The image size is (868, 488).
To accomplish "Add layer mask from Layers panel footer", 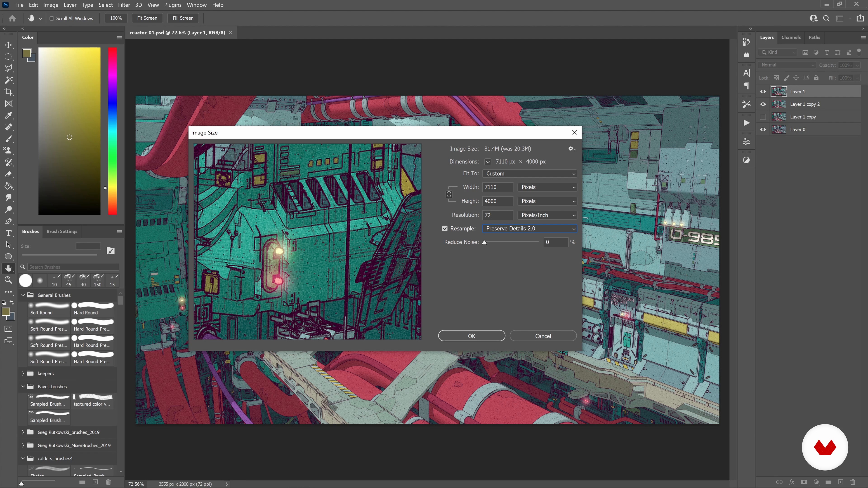I will click(x=804, y=482).
